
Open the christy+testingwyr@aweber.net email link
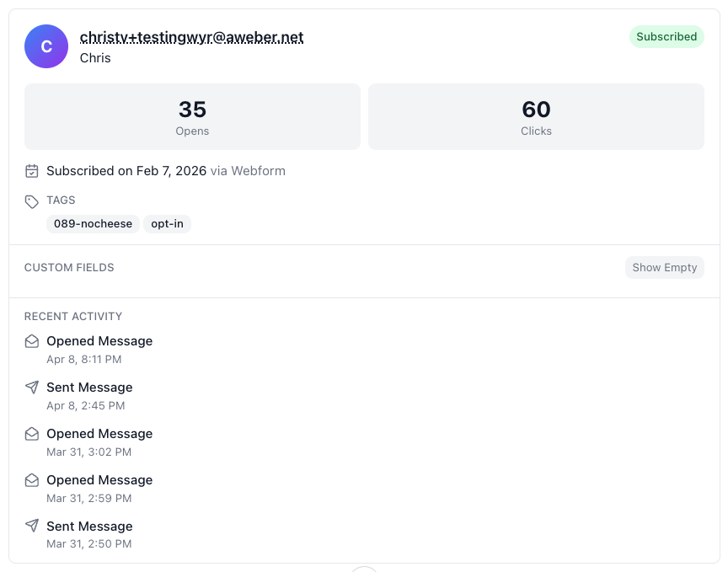coord(192,37)
